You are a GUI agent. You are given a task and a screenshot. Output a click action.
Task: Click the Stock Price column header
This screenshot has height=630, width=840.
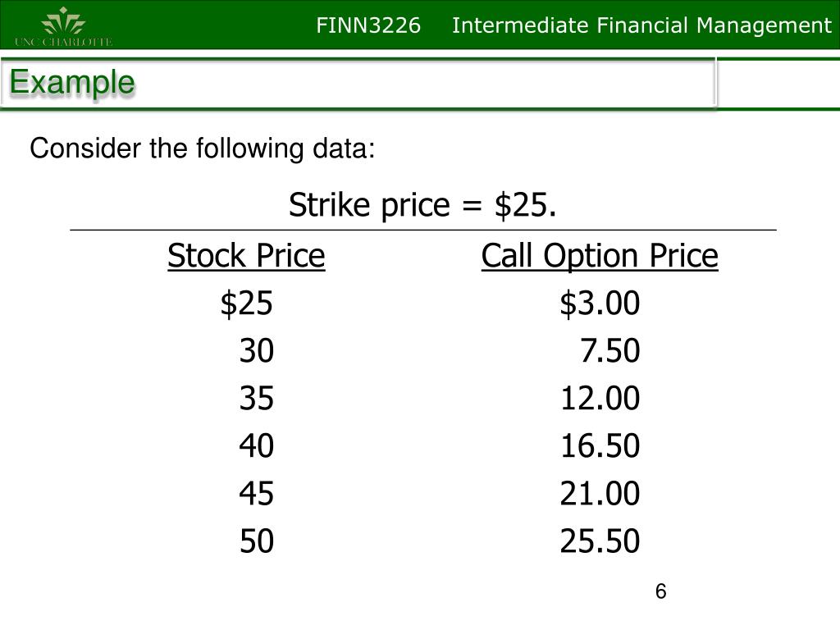point(246,256)
